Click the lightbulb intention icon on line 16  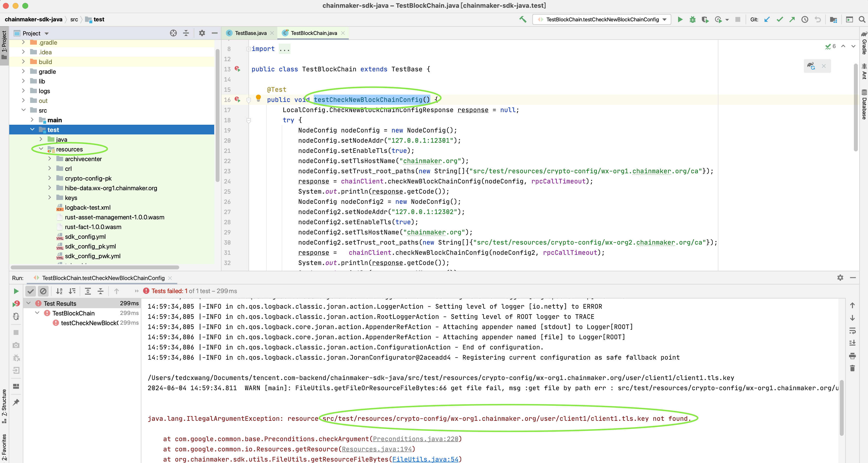258,98
